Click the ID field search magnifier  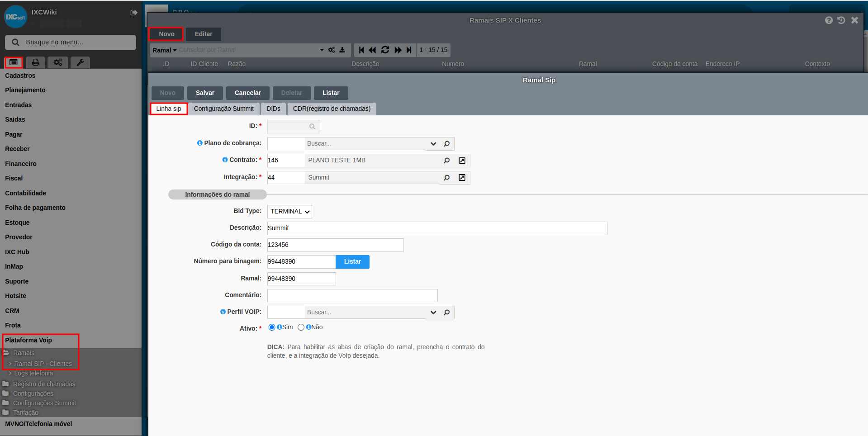point(312,127)
